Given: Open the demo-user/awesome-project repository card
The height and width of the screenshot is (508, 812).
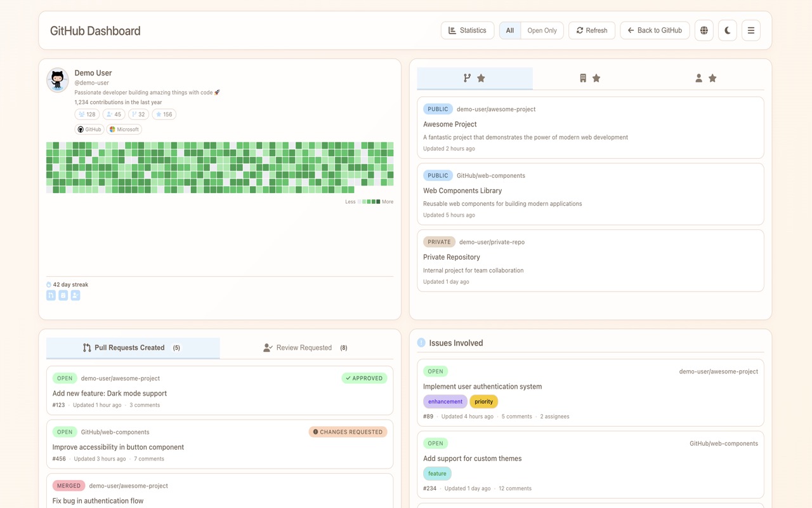Looking at the screenshot, I should [591, 126].
